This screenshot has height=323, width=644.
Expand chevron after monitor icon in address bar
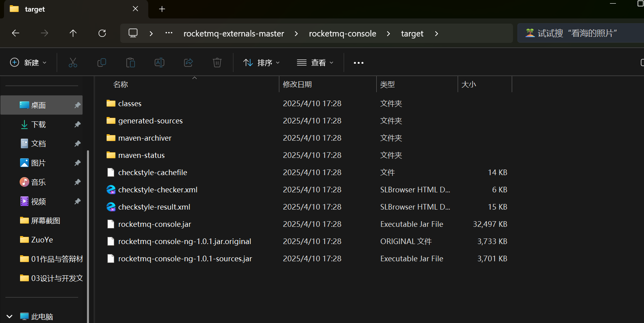(x=151, y=34)
